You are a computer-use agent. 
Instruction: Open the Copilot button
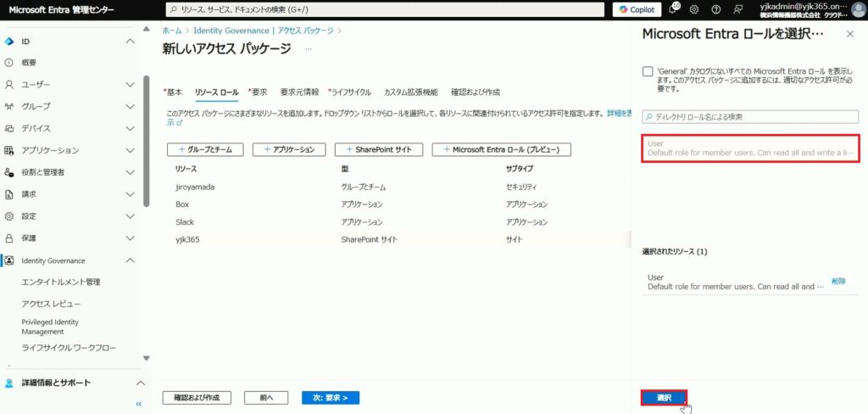(x=637, y=9)
